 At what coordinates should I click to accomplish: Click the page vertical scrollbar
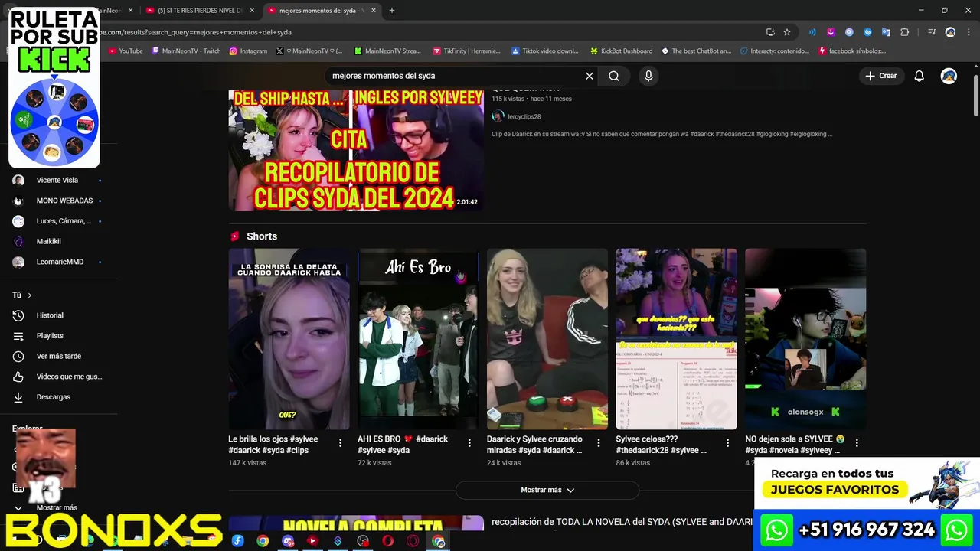pyautogui.click(x=975, y=96)
